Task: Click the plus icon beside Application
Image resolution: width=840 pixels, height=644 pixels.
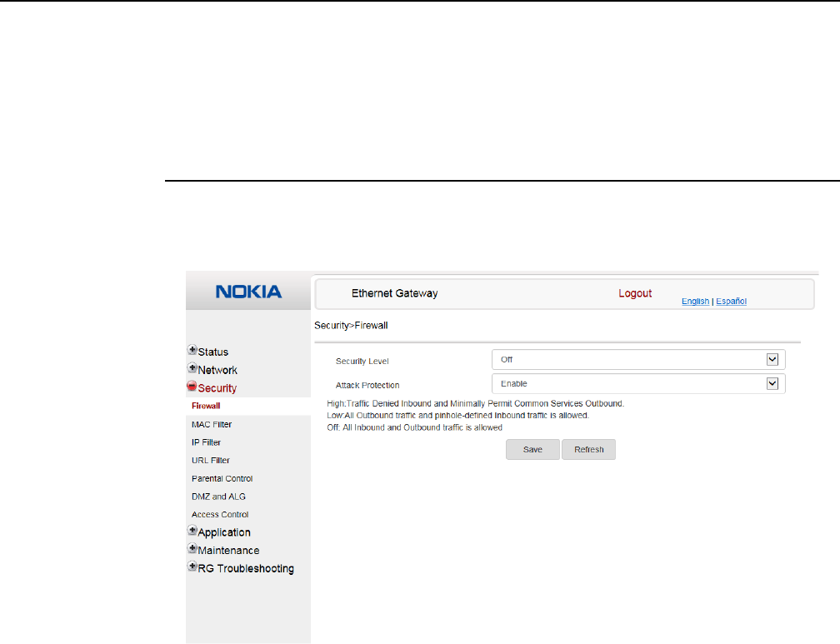Action: pos(192,532)
